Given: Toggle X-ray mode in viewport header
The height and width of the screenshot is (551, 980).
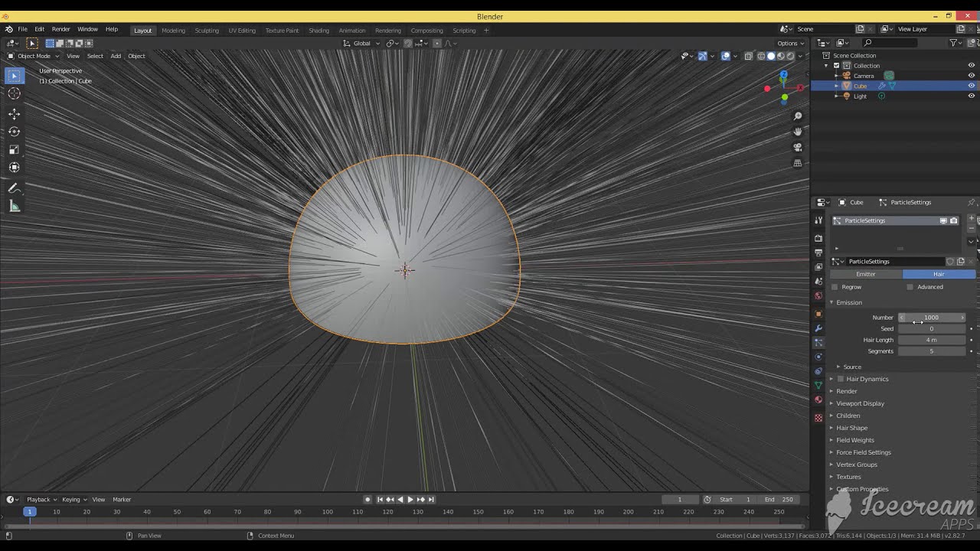Looking at the screenshot, I should pyautogui.click(x=748, y=56).
